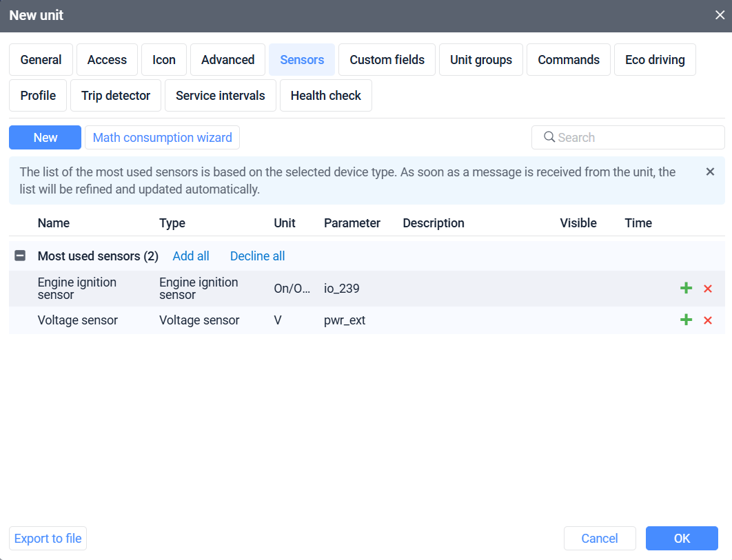Add the Voltage sensor with the green plus
The height and width of the screenshot is (560, 732).
point(686,320)
